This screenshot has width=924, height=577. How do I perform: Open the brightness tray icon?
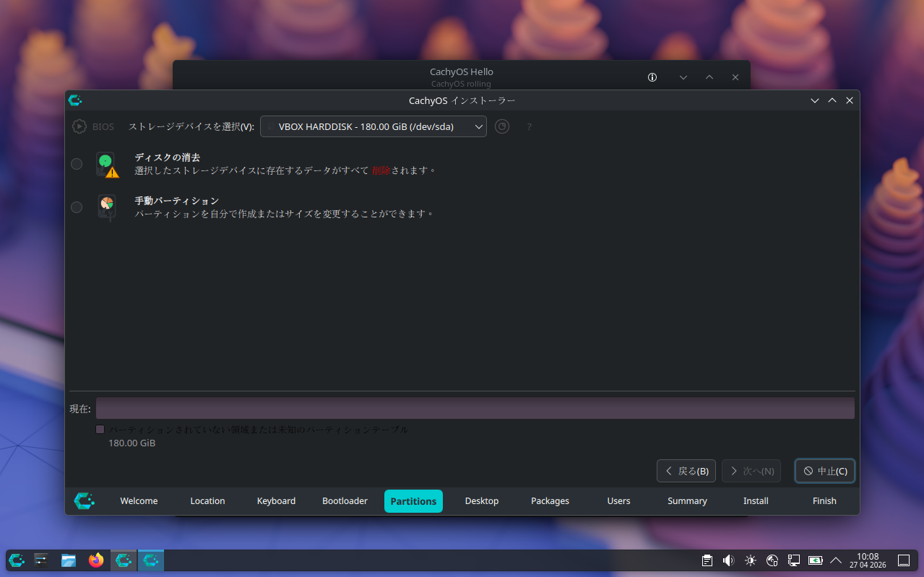coord(751,560)
